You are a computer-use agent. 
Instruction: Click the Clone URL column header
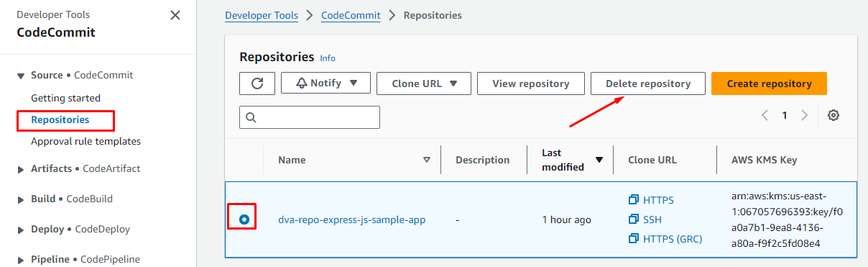point(652,160)
